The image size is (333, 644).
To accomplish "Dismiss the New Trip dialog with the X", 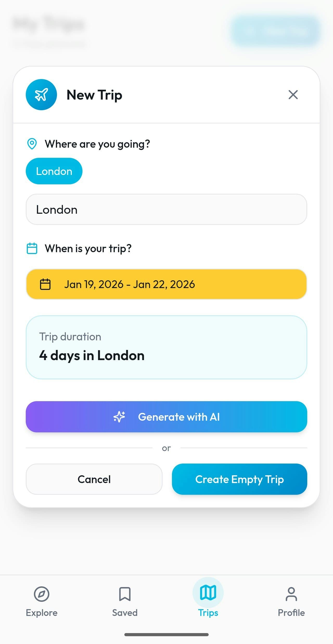I will click(x=293, y=95).
